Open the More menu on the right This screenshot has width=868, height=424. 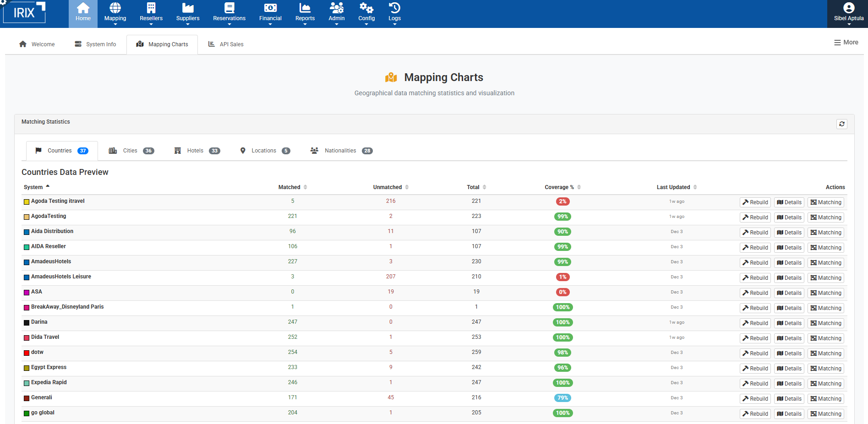point(846,42)
